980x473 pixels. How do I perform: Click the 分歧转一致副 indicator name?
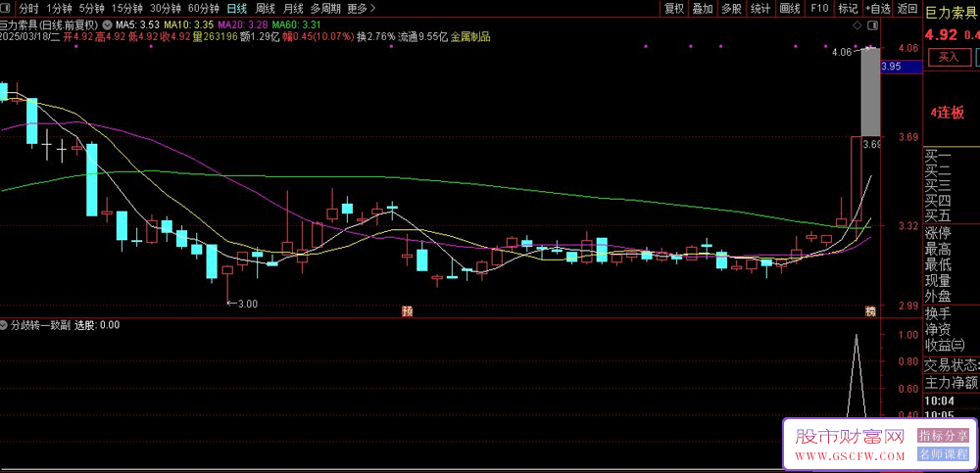41,325
